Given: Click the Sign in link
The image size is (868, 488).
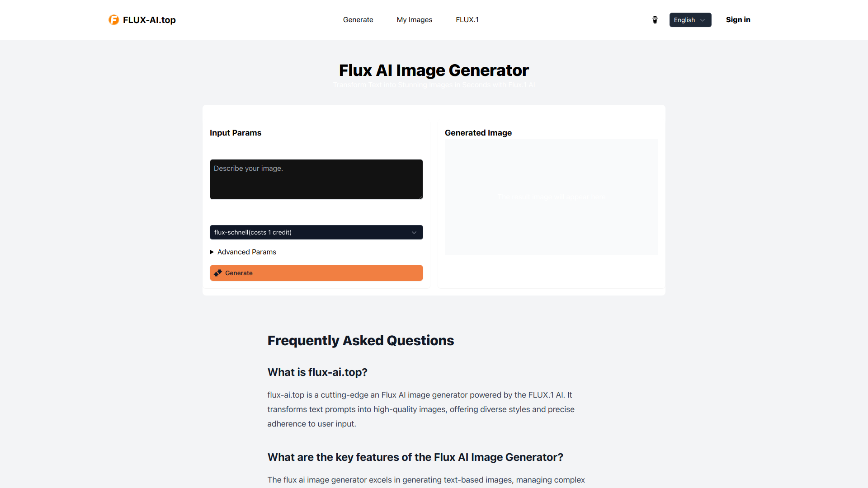Looking at the screenshot, I should click(x=738, y=20).
